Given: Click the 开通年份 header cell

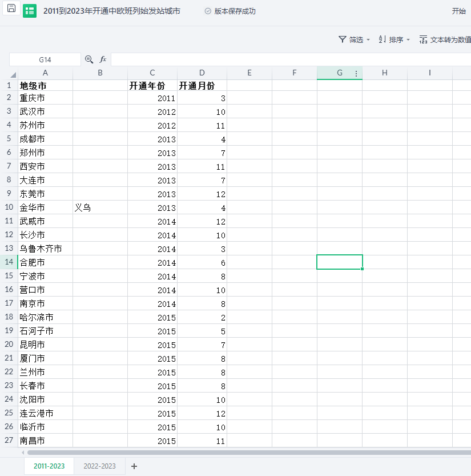Looking at the screenshot, I should tap(152, 86).
